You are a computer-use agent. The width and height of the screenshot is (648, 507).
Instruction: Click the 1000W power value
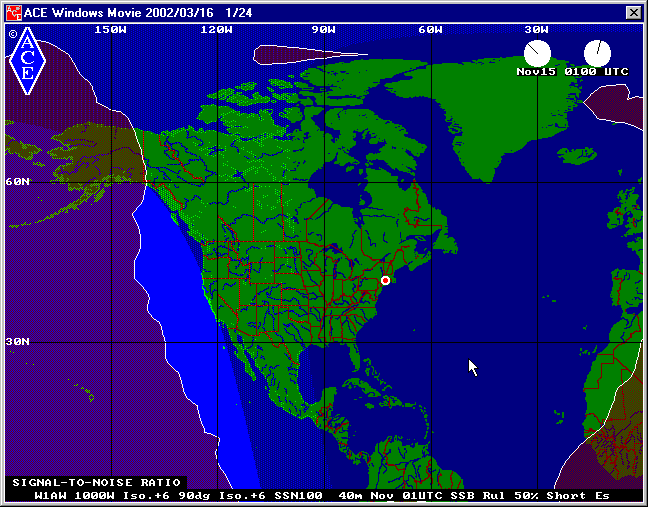[94, 495]
